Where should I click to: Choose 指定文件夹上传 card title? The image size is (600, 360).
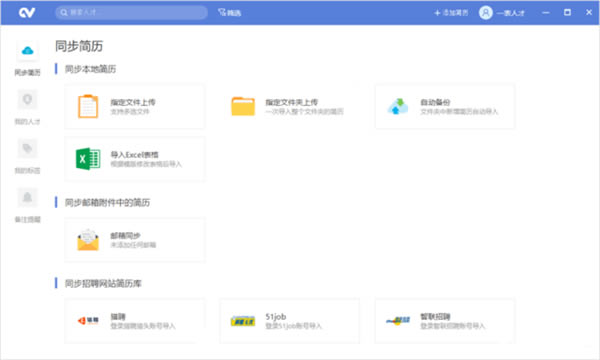[x=292, y=102]
